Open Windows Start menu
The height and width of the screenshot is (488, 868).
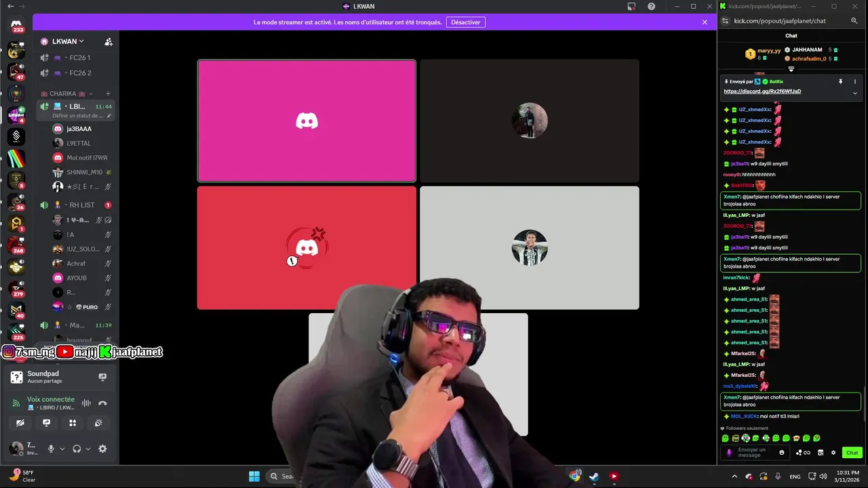pyautogui.click(x=254, y=476)
